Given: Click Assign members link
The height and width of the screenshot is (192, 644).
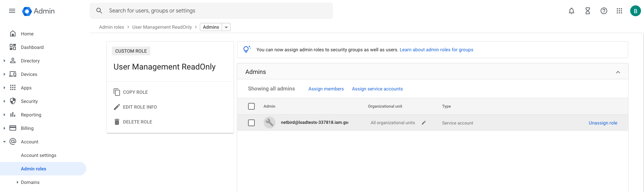Looking at the screenshot, I should click(x=326, y=89).
